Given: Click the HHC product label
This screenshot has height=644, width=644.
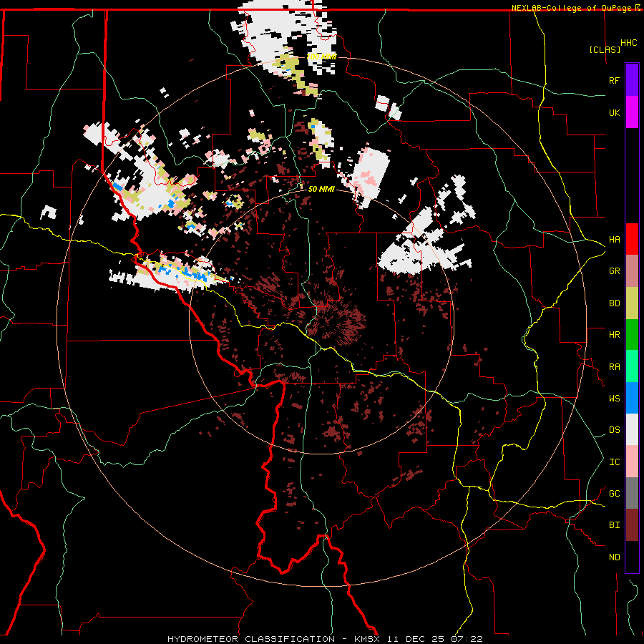Looking at the screenshot, I should coord(629,43).
